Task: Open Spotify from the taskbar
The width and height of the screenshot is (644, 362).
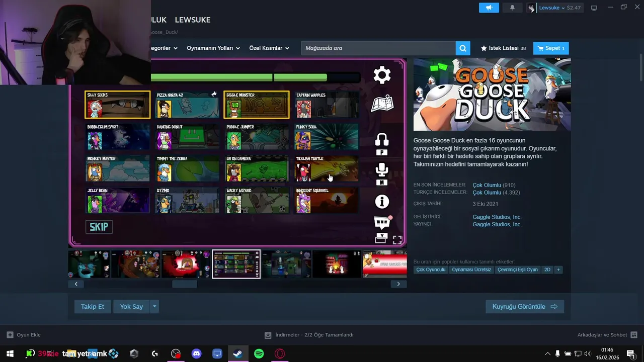Action: [259, 354]
